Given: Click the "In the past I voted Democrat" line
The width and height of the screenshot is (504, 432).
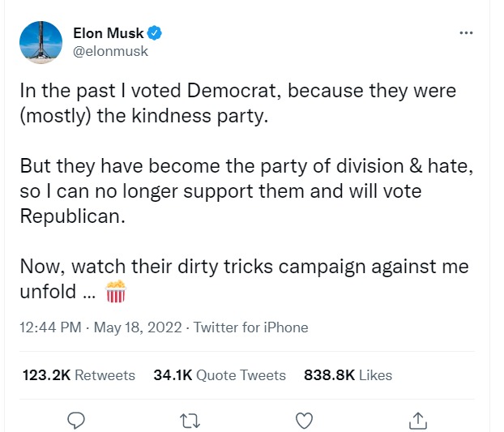Looking at the screenshot, I should point(237,91).
